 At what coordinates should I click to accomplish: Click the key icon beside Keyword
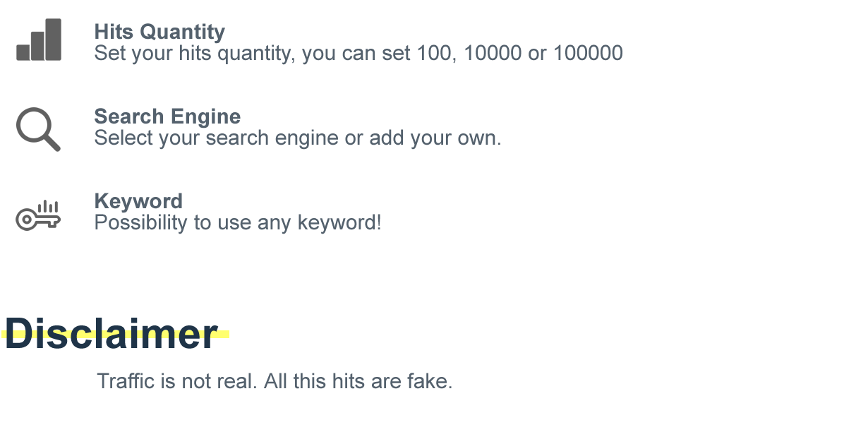[38, 215]
